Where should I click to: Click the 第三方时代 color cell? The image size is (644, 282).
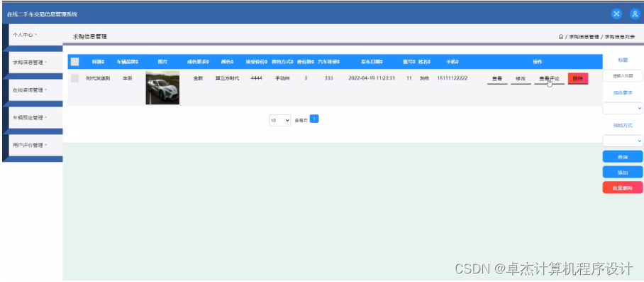point(227,78)
